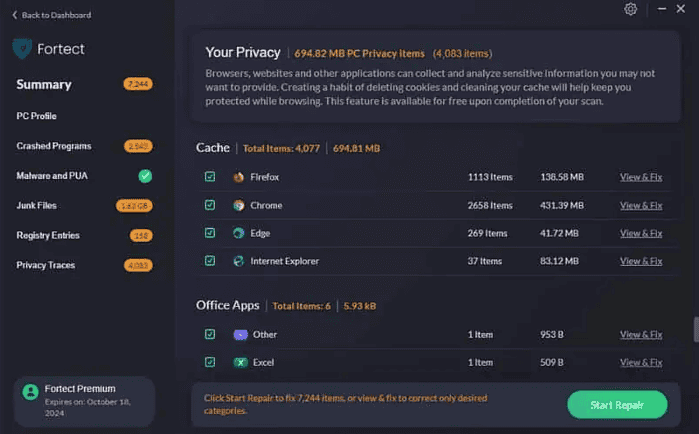Open the Junk Files section
This screenshot has width=699, height=434.
[37, 206]
